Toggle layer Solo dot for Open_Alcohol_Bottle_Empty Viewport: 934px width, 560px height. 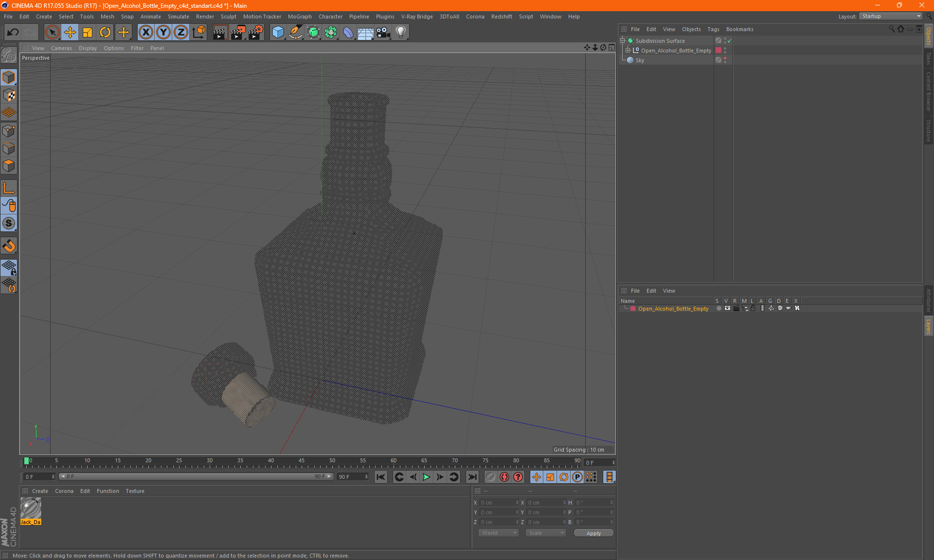click(718, 308)
